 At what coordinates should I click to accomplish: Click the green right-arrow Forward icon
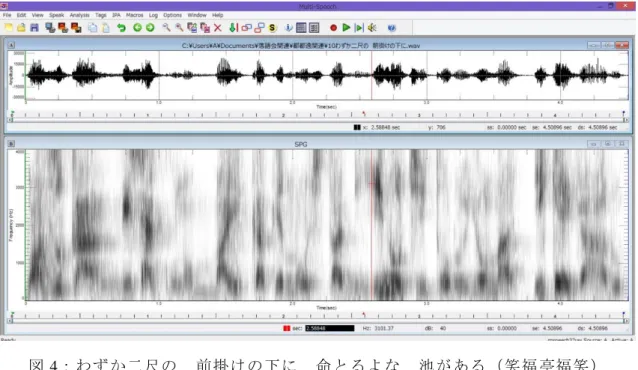[150, 28]
